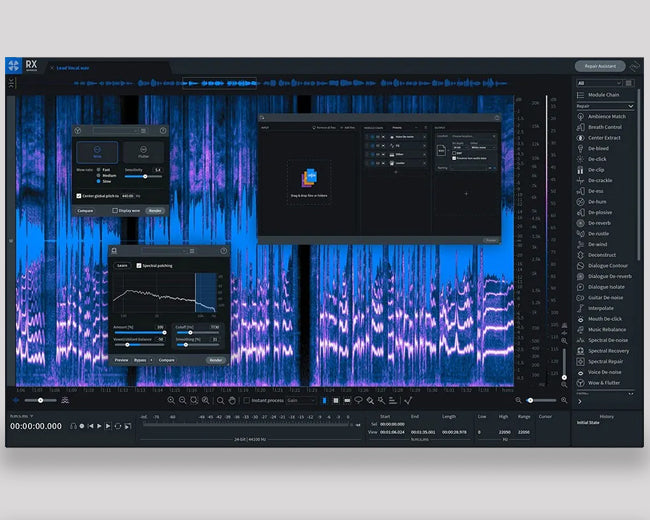Toggle the Instant process checkbox

click(x=248, y=400)
